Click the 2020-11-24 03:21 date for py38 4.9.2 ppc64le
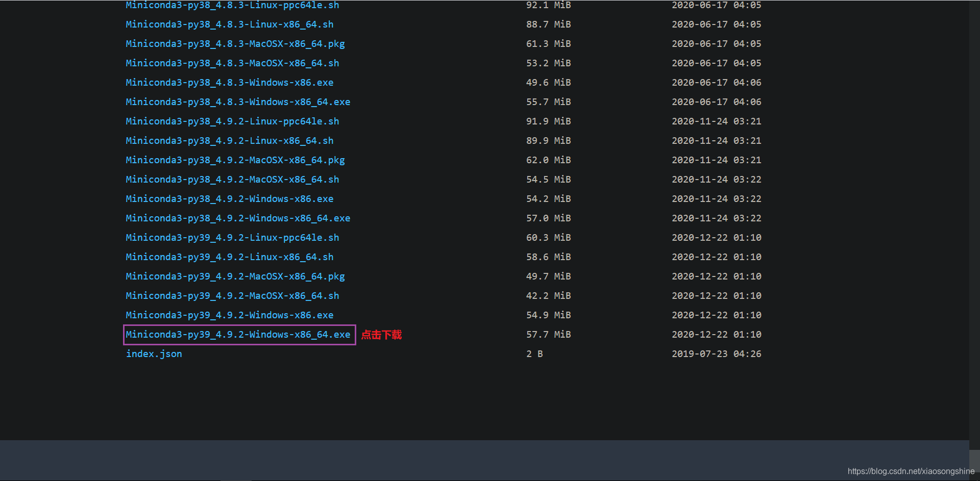Screen dimensions: 980x481 coord(716,121)
